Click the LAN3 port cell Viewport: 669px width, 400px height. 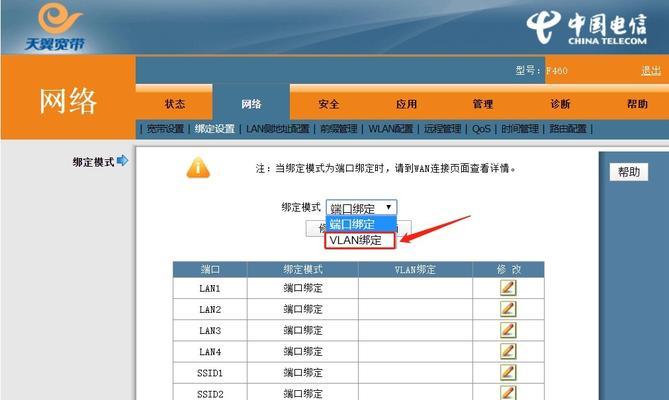tap(210, 330)
